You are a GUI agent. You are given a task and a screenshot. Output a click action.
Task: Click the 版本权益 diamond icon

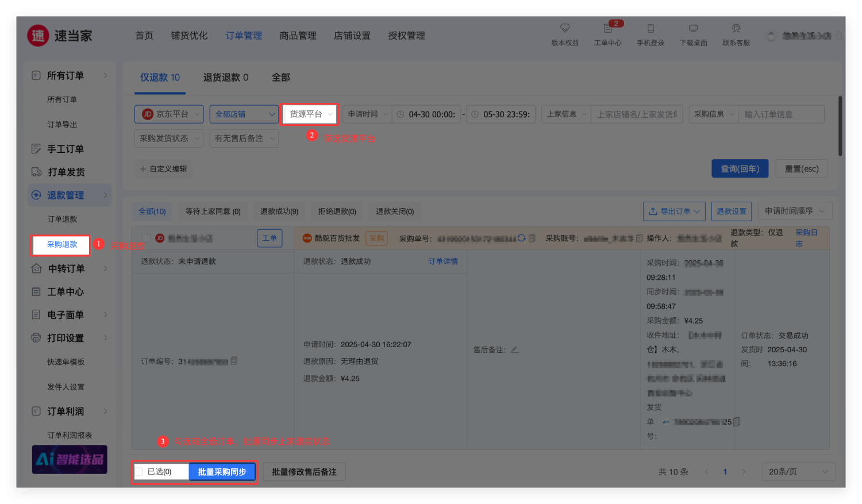[x=565, y=28]
